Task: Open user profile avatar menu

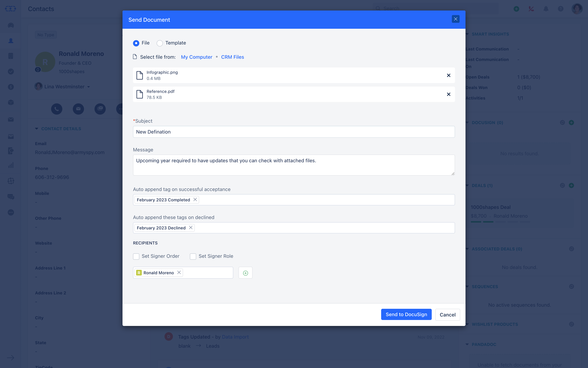Action: tap(577, 9)
